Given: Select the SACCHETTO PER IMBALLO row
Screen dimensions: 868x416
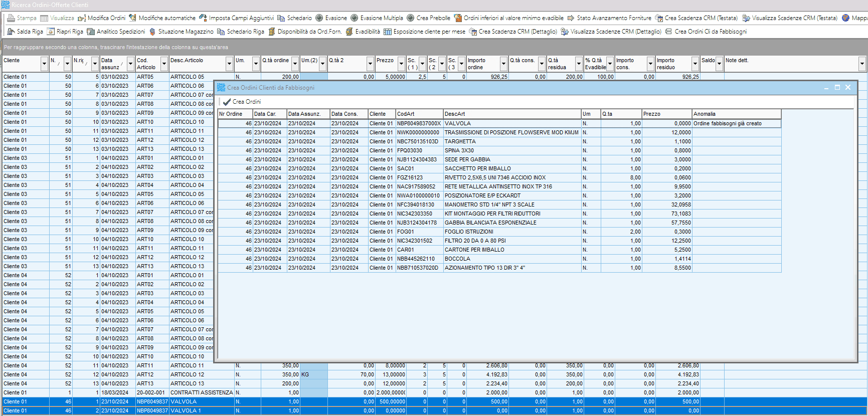Looking at the screenshot, I should [499, 168].
